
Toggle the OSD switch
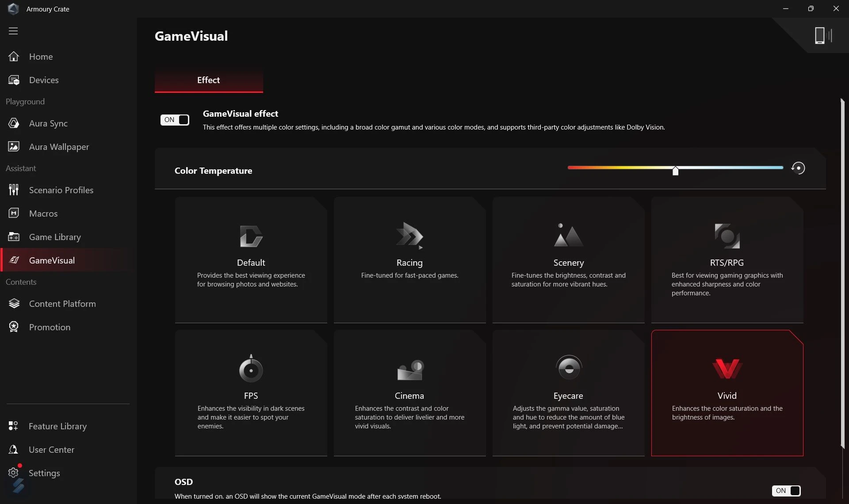[786, 491]
